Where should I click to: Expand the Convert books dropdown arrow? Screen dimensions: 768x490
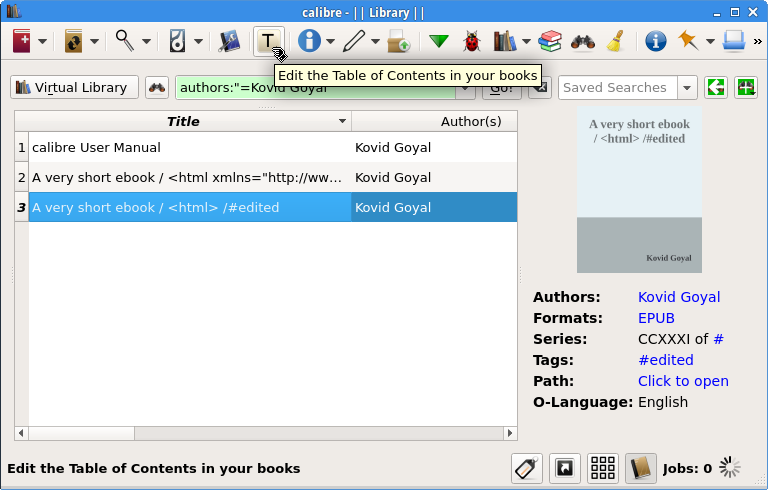pos(95,42)
